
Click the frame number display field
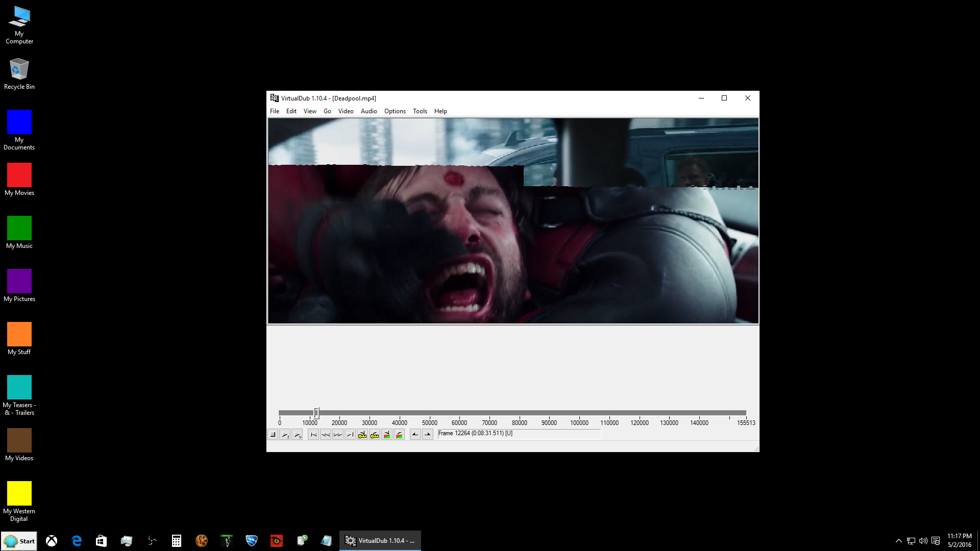coord(519,434)
